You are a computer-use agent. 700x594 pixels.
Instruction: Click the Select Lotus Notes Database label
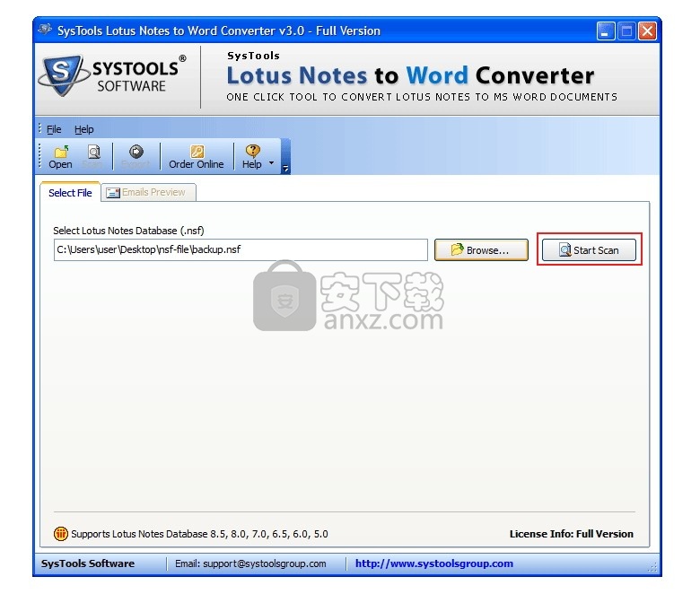[x=128, y=231]
